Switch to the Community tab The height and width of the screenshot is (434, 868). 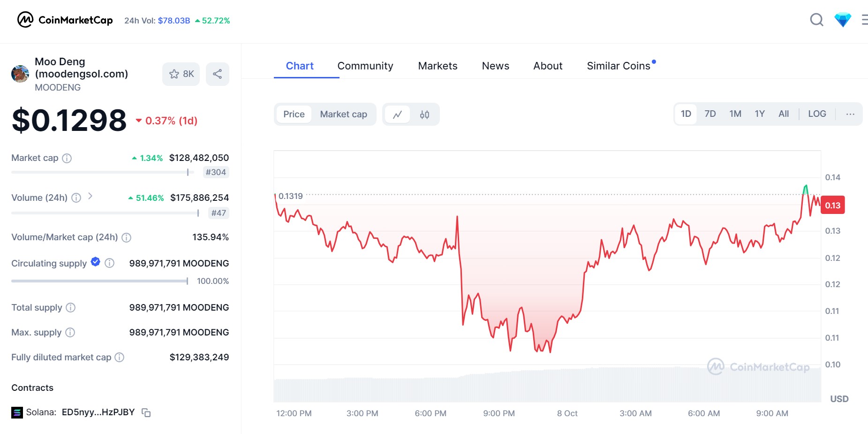coord(365,66)
